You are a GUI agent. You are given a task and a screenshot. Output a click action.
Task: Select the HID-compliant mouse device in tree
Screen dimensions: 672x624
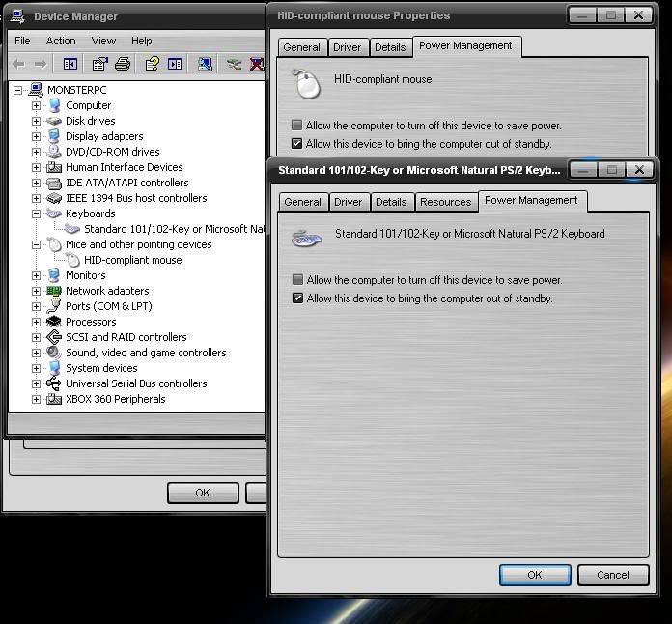point(132,260)
